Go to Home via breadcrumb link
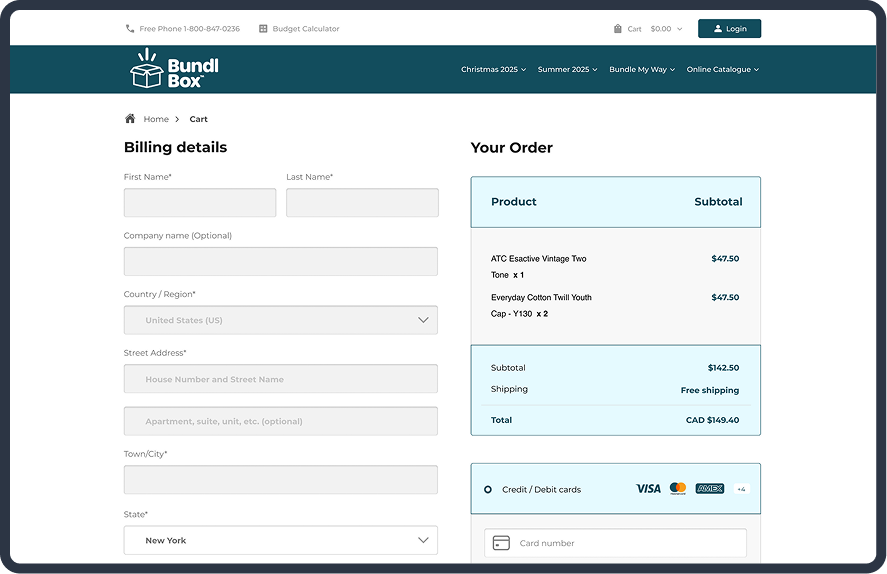The width and height of the screenshot is (887, 574). pos(156,119)
